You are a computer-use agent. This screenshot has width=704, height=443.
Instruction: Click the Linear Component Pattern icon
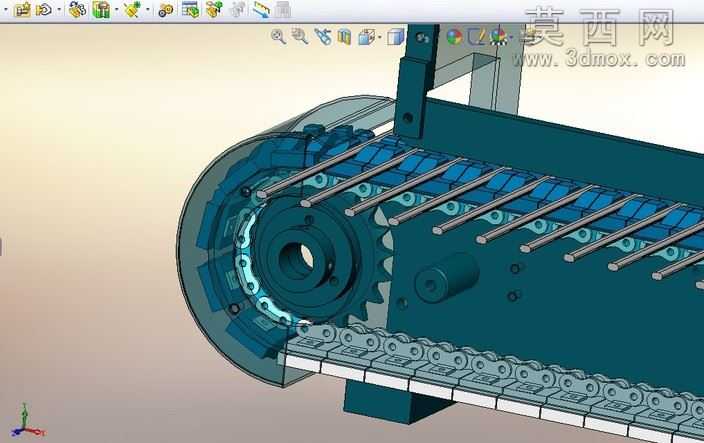tap(77, 9)
